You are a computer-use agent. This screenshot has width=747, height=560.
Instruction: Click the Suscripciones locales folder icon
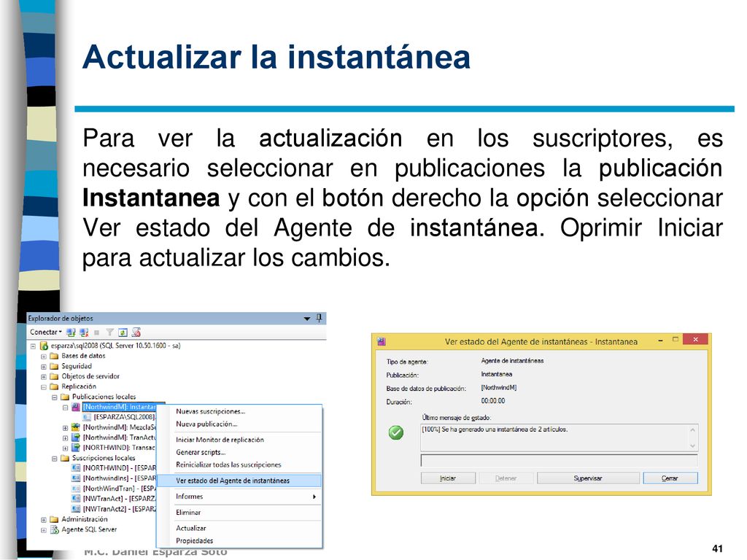[65, 458]
